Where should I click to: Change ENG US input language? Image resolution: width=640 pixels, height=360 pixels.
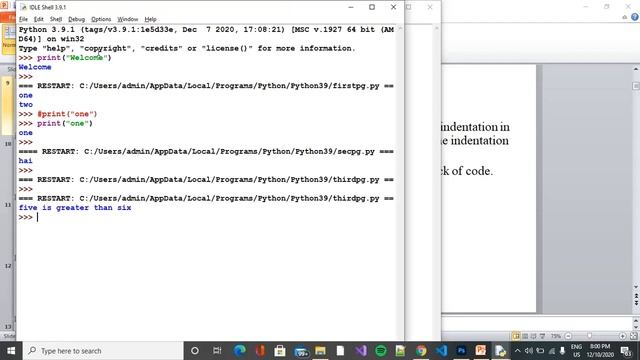(x=576, y=351)
